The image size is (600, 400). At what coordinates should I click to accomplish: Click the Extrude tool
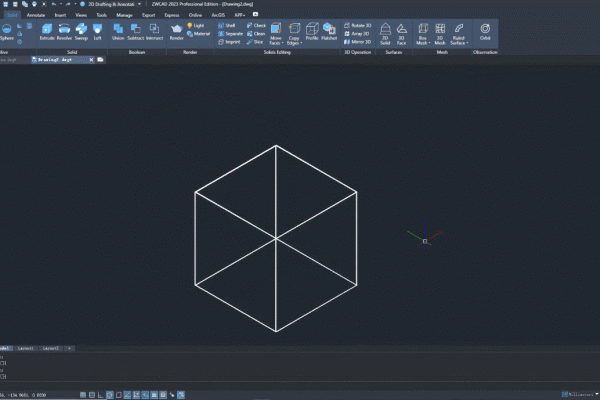47,32
